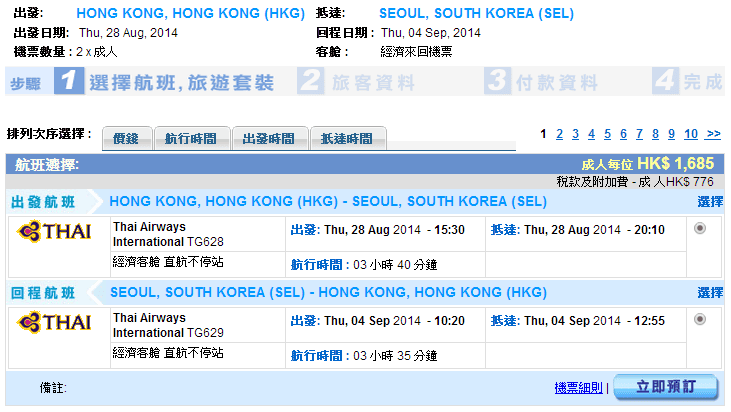Sort flights by 抵達時間 tab
This screenshot has height=412, width=731.
pyautogui.click(x=347, y=139)
